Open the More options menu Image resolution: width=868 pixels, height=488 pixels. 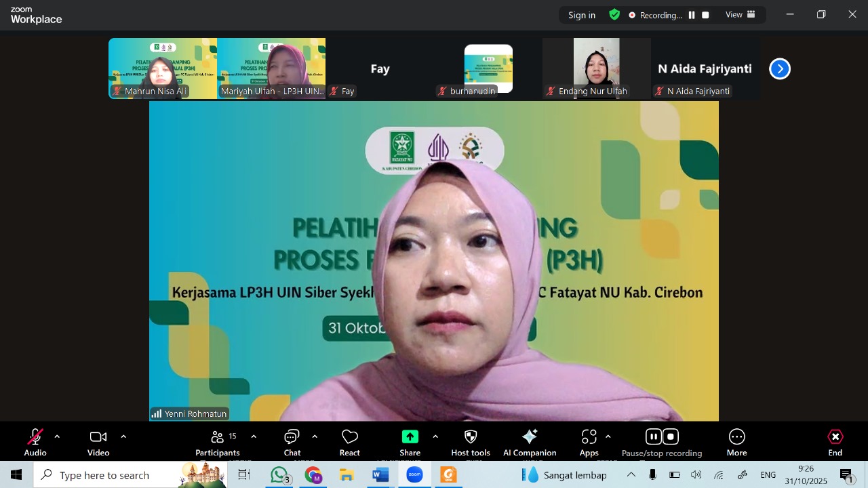(x=736, y=443)
